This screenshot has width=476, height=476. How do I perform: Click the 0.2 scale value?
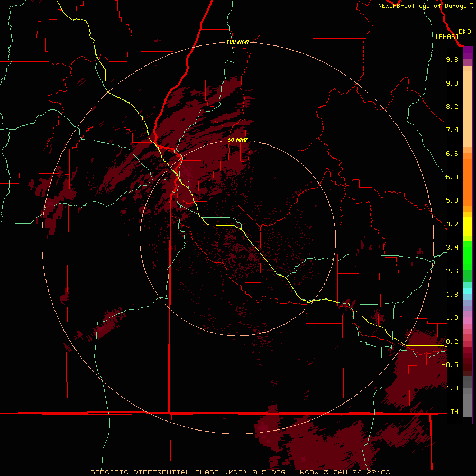coord(452,342)
